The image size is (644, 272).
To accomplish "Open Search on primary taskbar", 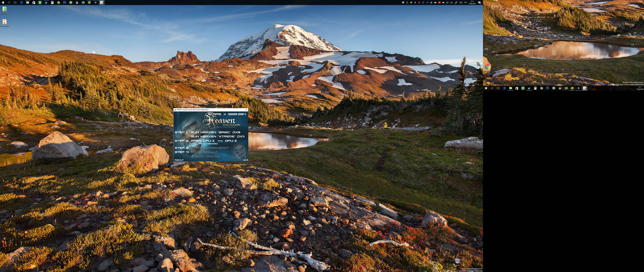I will 9,3.
